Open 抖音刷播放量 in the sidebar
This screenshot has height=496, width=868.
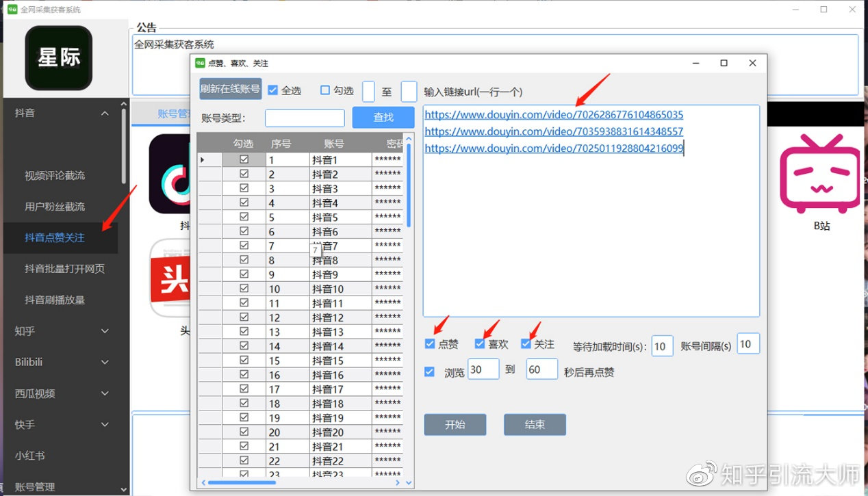coord(55,300)
